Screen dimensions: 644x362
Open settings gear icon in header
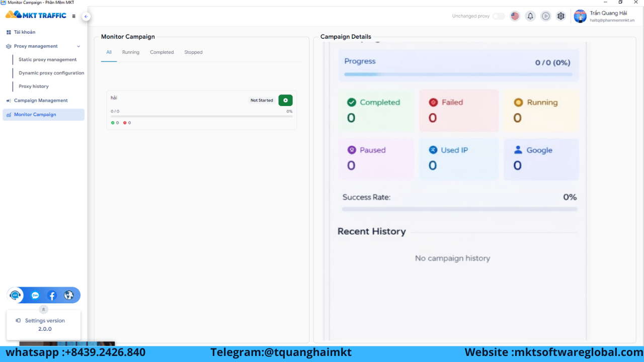click(561, 16)
